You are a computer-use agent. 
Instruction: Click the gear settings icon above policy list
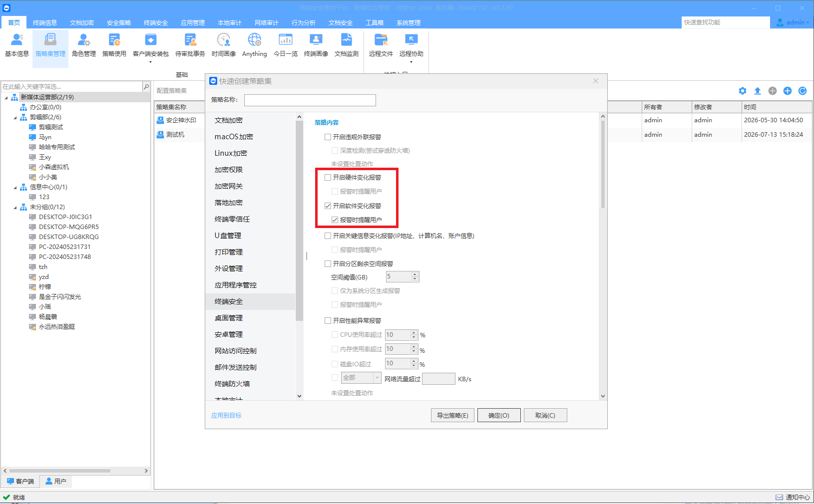pyautogui.click(x=743, y=91)
